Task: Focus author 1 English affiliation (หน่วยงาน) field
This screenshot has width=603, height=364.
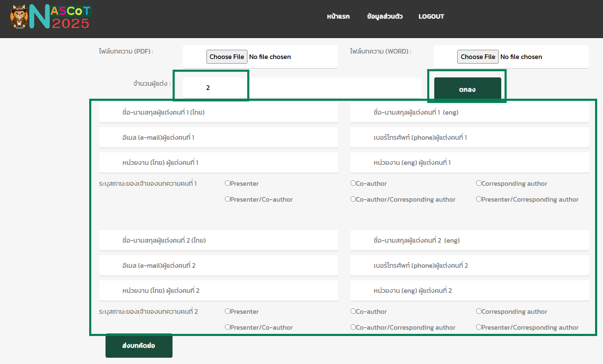Action: pos(469,162)
